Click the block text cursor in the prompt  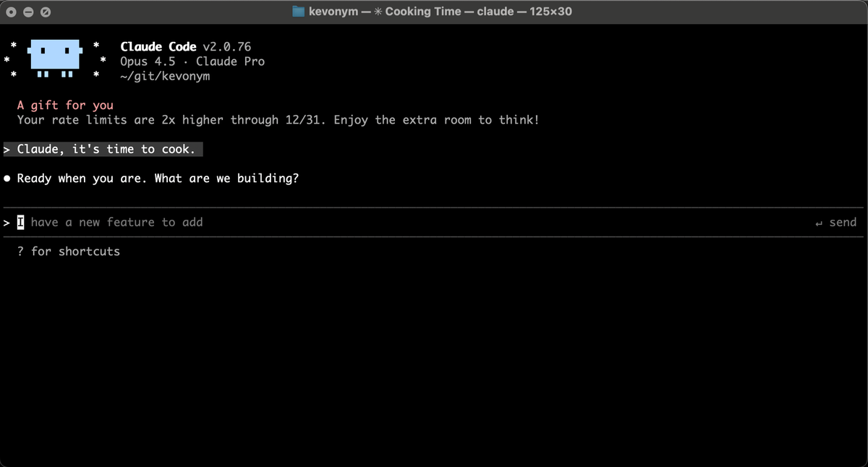(x=21, y=223)
